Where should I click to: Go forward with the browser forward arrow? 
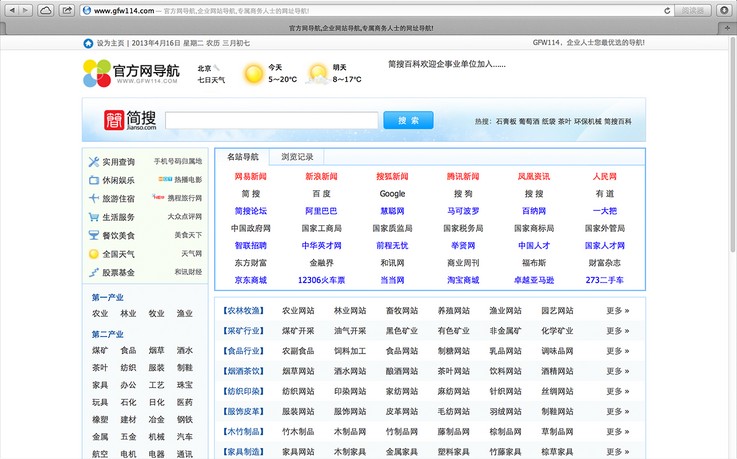point(25,10)
